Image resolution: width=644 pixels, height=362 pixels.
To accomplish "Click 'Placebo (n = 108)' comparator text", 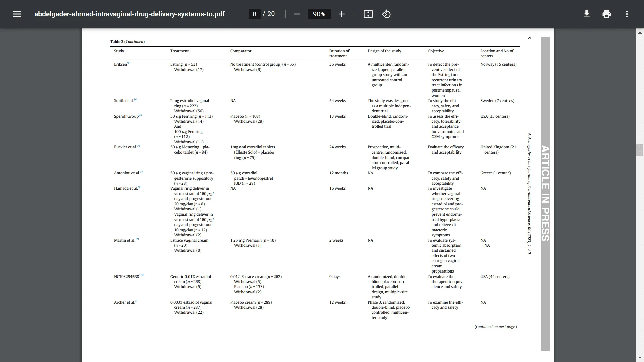I will (x=245, y=116).
